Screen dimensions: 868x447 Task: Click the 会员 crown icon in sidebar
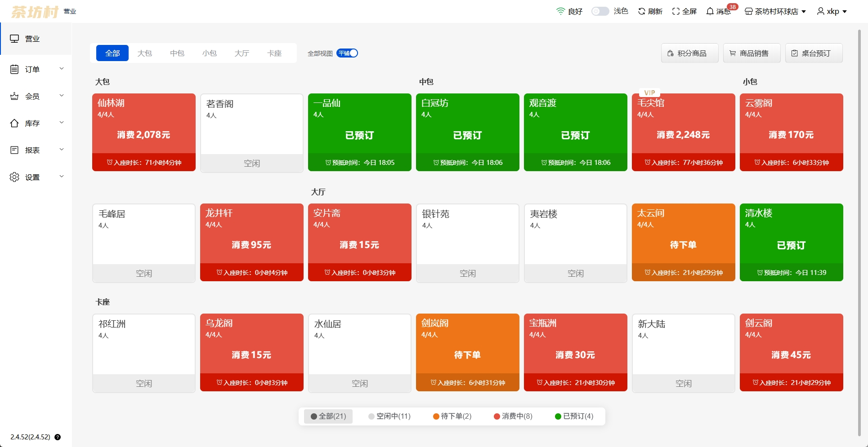tap(14, 96)
